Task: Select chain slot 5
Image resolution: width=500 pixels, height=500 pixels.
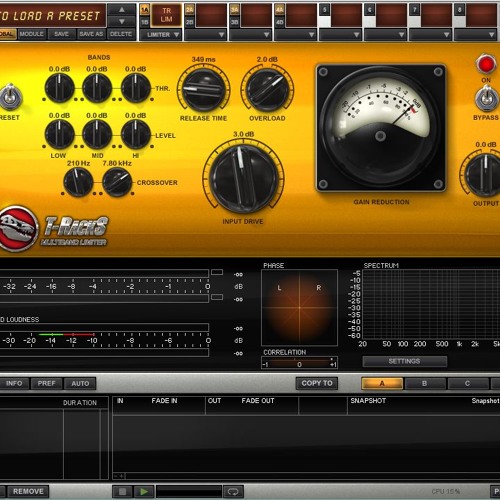Action: click(x=325, y=10)
